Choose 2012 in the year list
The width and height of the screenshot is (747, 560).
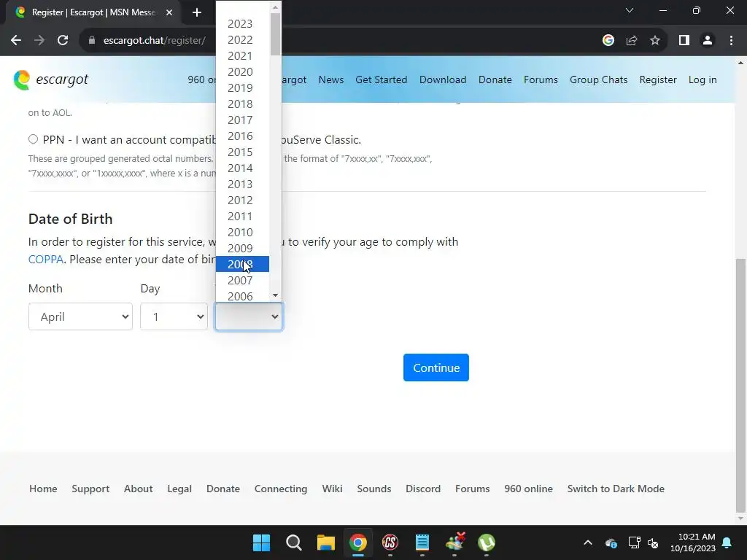242,200
